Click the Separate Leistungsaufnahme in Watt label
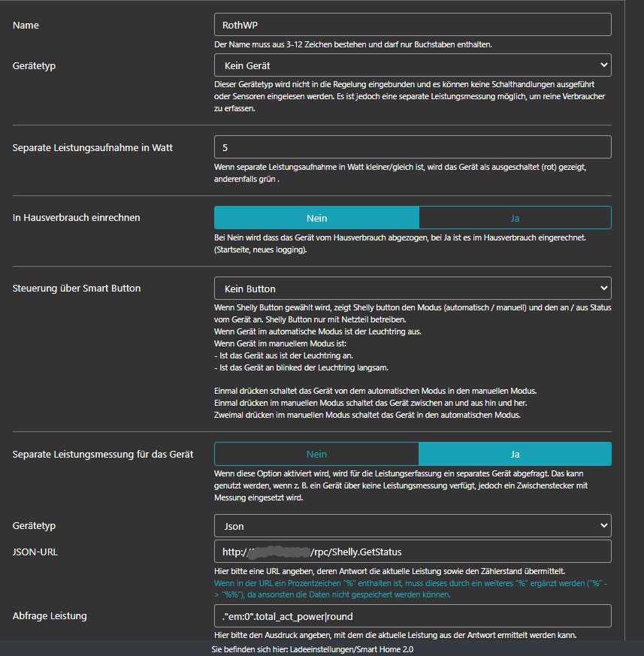 92,148
